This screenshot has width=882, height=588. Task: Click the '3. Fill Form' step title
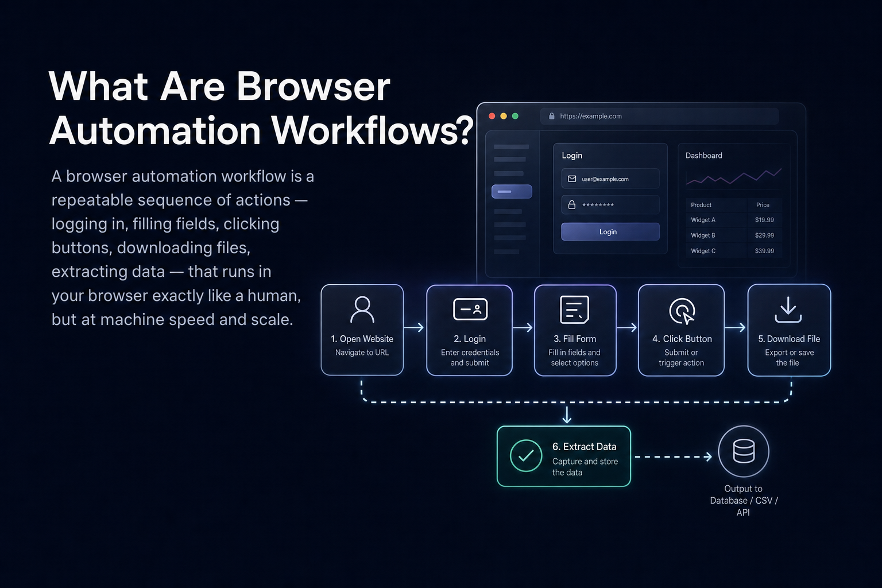[x=575, y=339]
